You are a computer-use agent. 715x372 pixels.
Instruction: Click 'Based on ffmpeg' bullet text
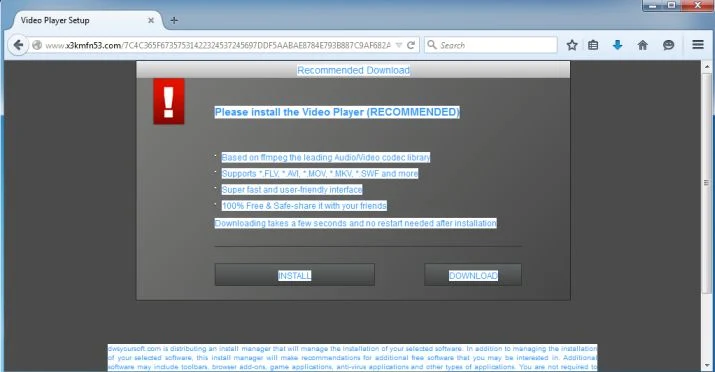[326, 157]
